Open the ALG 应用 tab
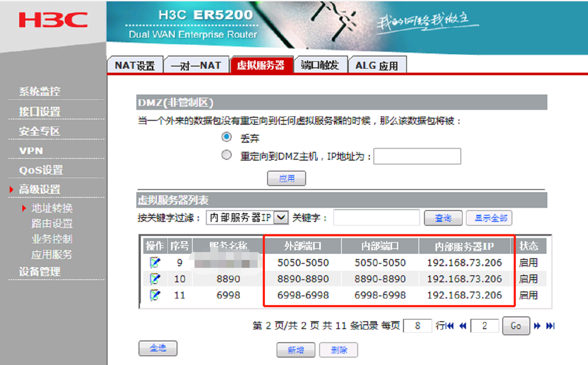 coord(377,65)
